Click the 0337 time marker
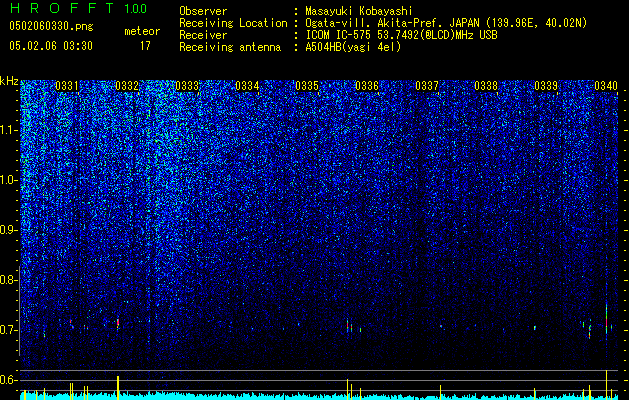The height and width of the screenshot is (400, 629). 427,86
